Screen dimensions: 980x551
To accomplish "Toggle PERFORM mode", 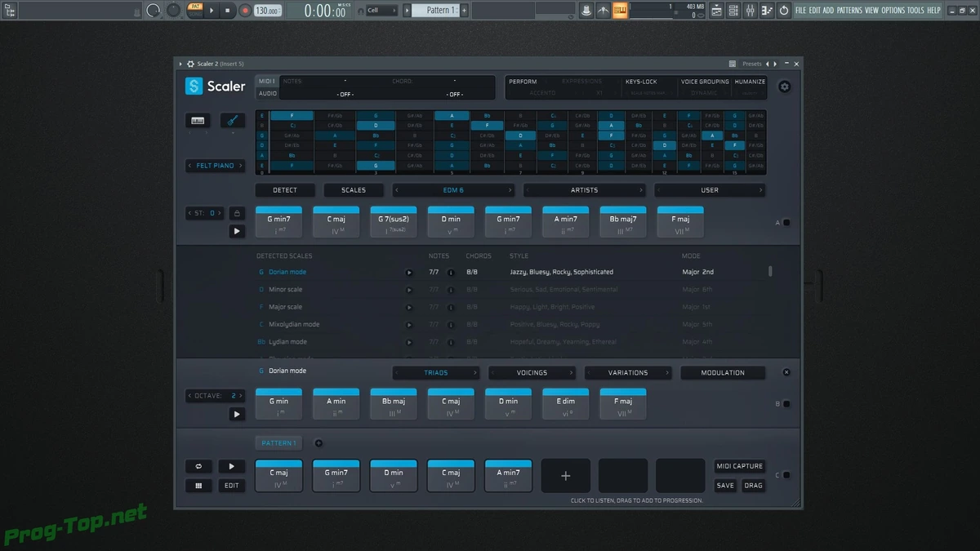I will point(523,82).
